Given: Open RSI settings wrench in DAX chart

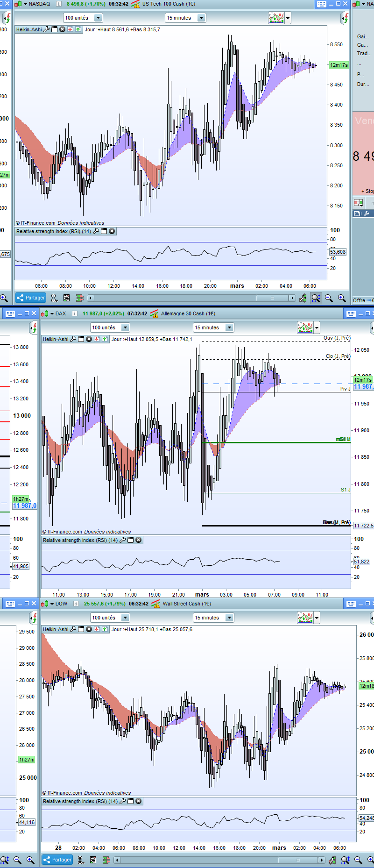Looking at the screenshot, I should 123,540.
